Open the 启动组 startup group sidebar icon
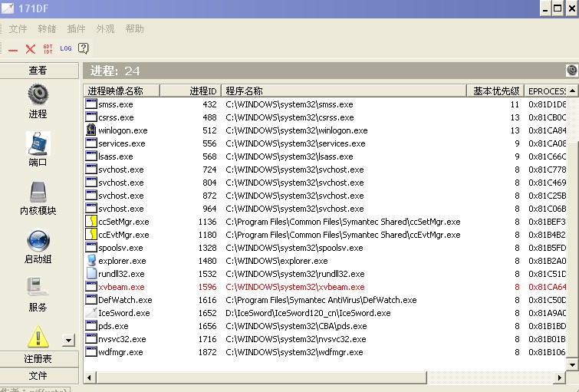 tap(38, 241)
